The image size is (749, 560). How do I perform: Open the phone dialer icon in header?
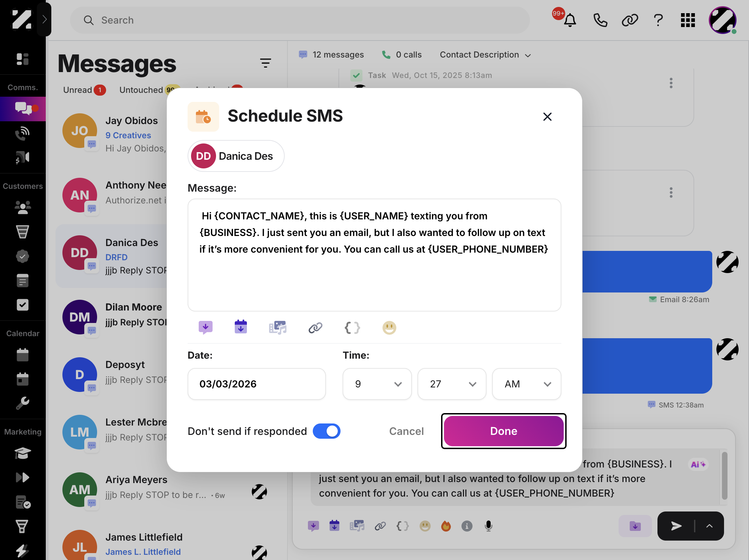coord(600,20)
